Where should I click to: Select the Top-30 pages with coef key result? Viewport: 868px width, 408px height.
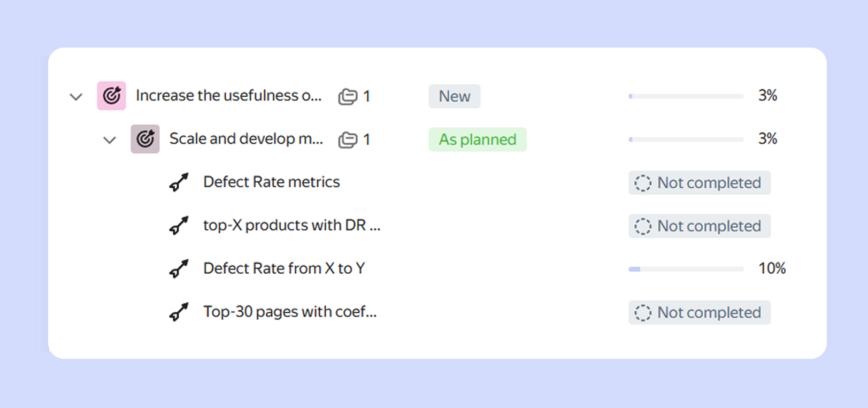(290, 312)
